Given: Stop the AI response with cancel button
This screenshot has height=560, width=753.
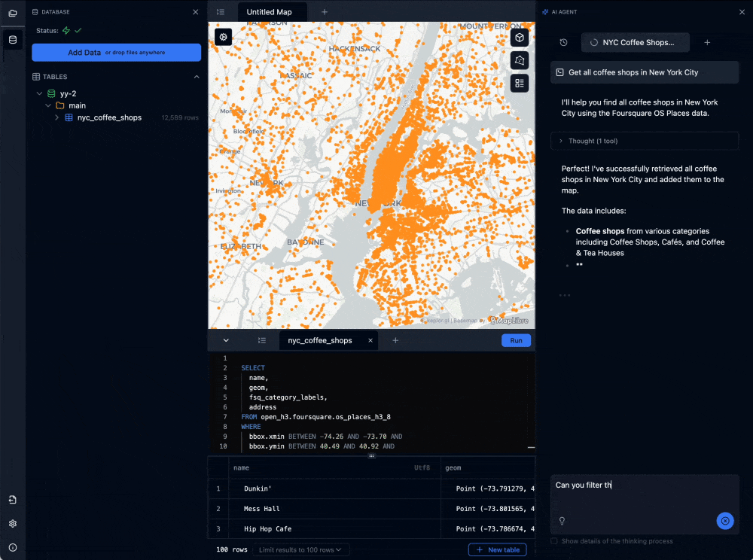Looking at the screenshot, I should 725,521.
